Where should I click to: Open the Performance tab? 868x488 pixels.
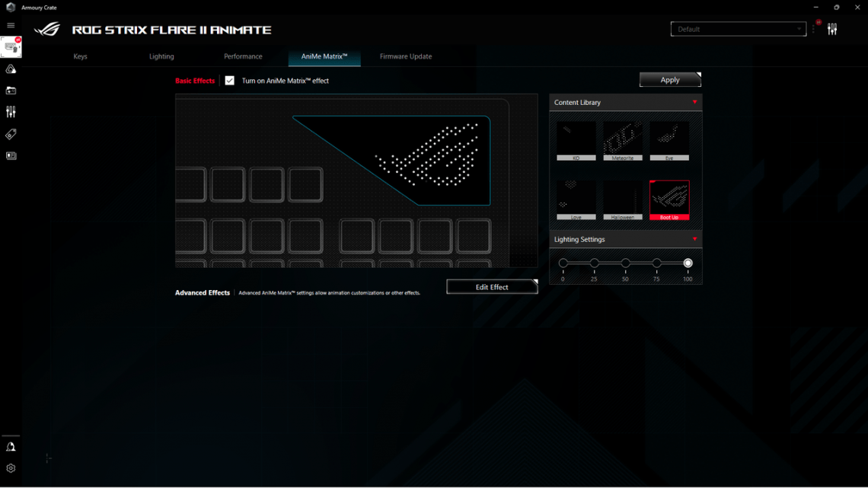tap(243, 56)
